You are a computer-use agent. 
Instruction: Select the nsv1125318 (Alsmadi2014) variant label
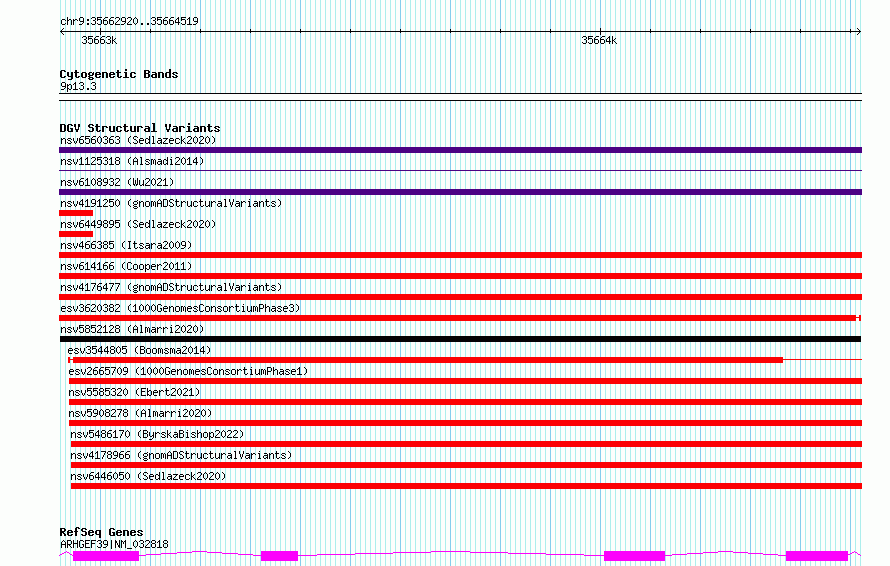tap(132, 161)
